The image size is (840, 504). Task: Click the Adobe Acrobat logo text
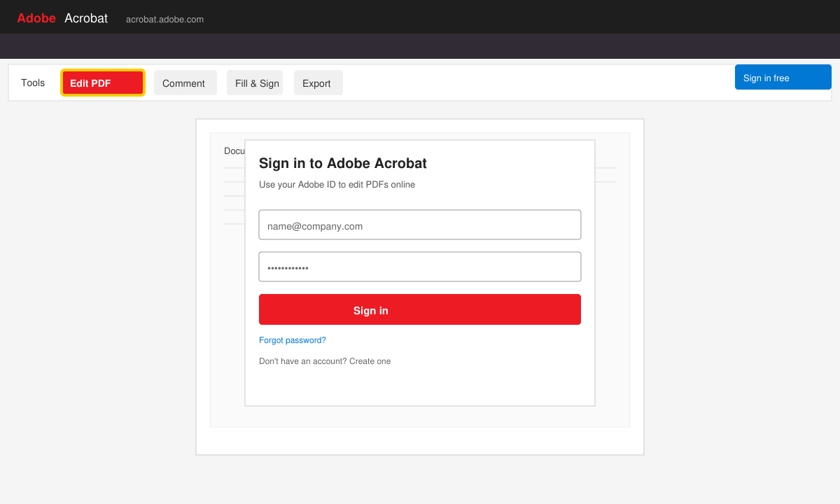62,18
